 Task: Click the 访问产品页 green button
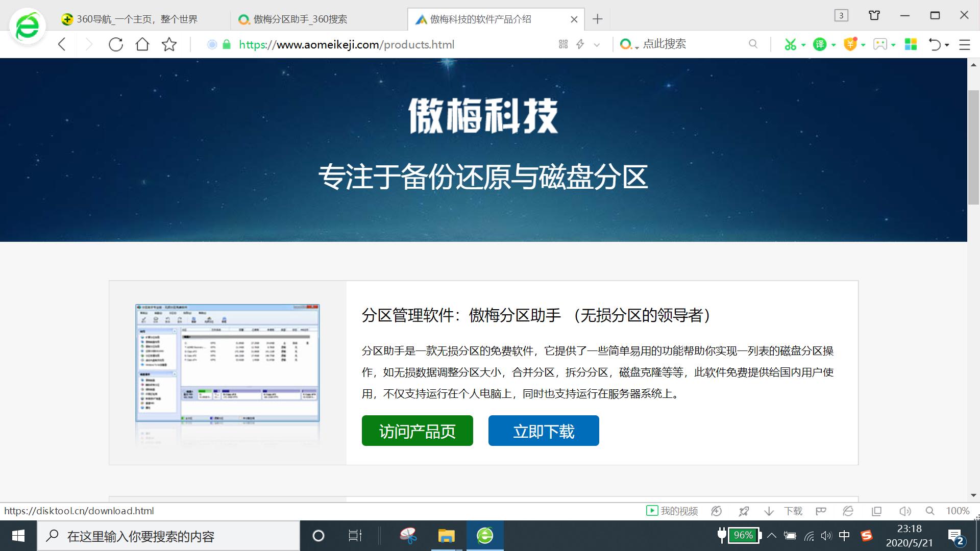(417, 430)
